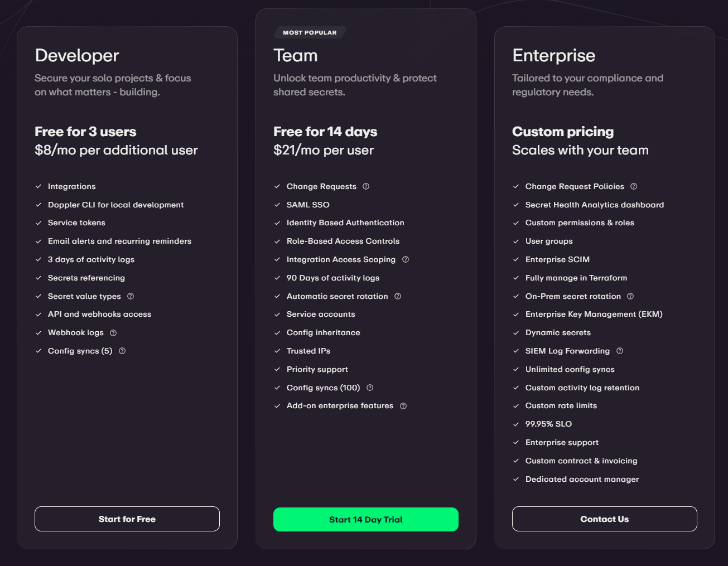Click the Start for Free button
728x566 pixels.
[x=127, y=519]
